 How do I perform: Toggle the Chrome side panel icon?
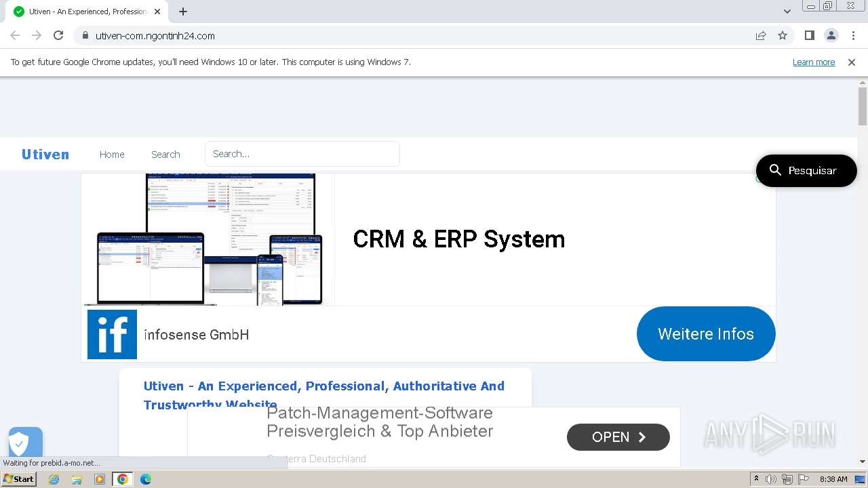click(809, 35)
